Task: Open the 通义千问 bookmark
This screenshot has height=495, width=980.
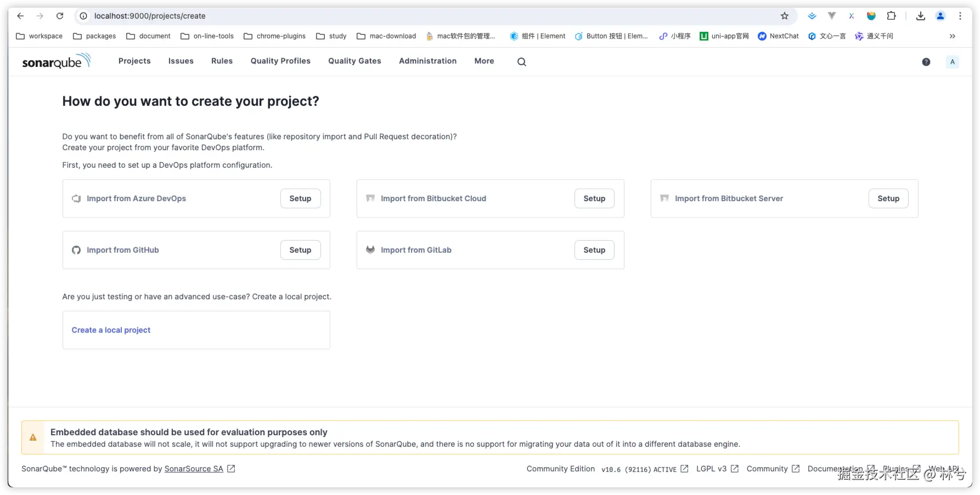Action: pos(874,36)
